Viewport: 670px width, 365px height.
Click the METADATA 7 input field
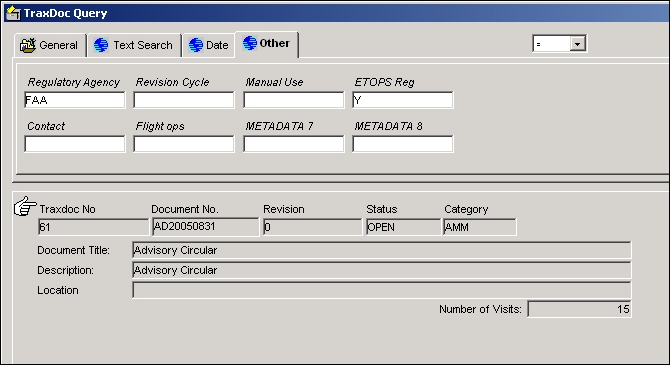pyautogui.click(x=294, y=144)
